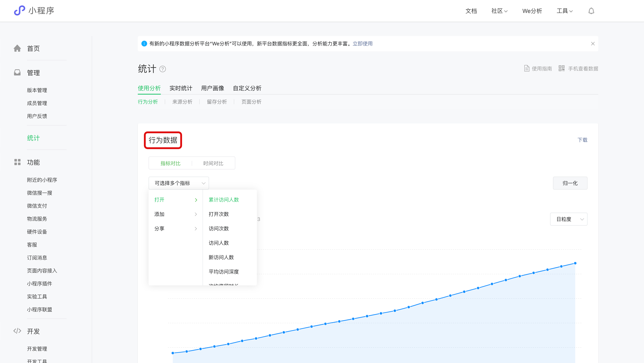This screenshot has width=644, height=363.
Task: Select 行为分析 sub-tab
Action: coord(148,102)
